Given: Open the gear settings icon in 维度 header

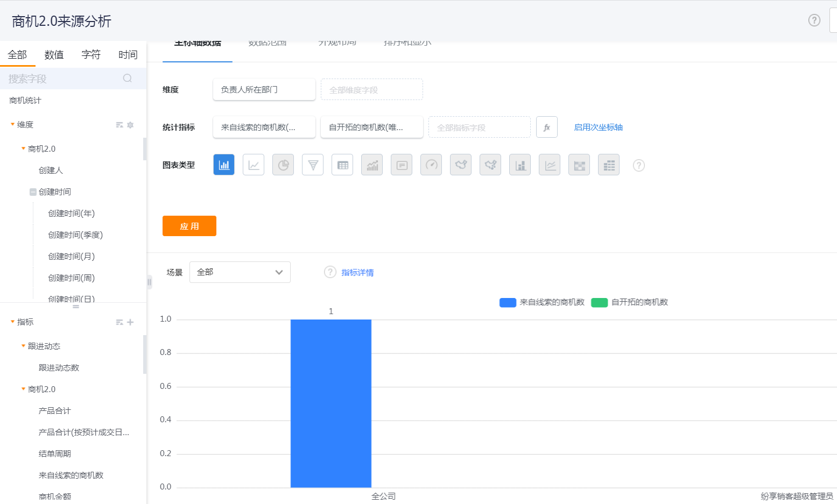Looking at the screenshot, I should tap(130, 125).
